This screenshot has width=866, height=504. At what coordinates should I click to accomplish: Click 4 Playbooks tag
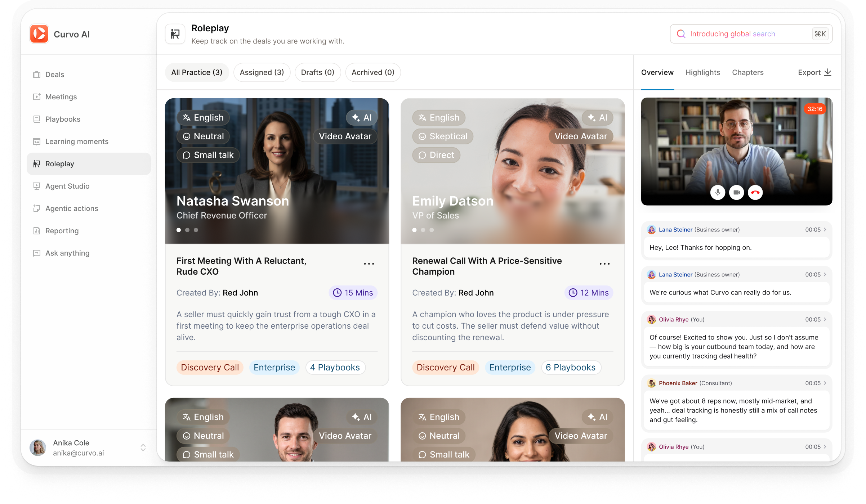[x=335, y=368]
